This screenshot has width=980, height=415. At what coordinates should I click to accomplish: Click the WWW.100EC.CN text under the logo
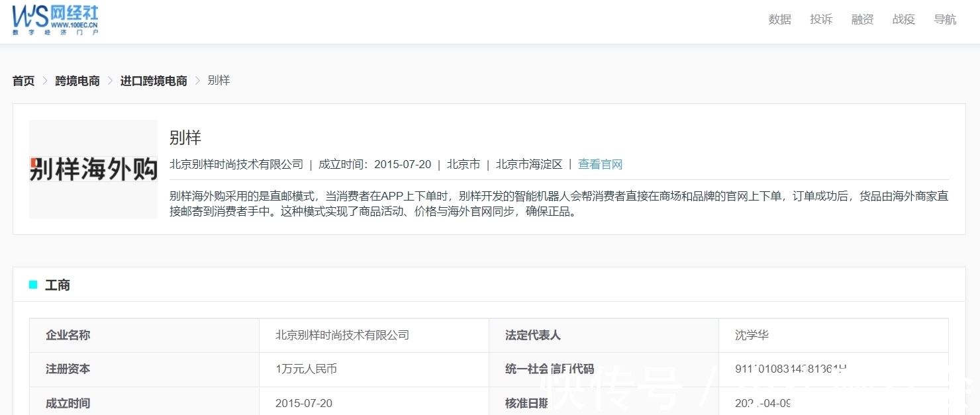click(x=75, y=24)
